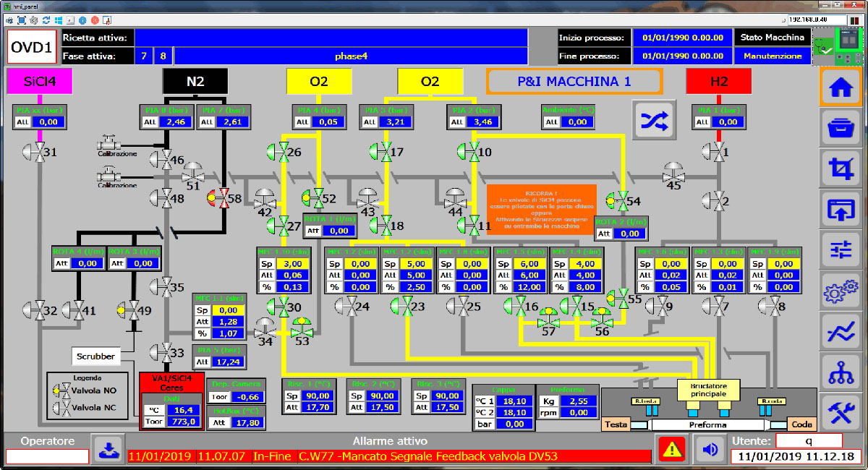The width and height of the screenshot is (868, 470).
Task: Click the yellow alarm warning triangle icon
Action: pos(672,449)
